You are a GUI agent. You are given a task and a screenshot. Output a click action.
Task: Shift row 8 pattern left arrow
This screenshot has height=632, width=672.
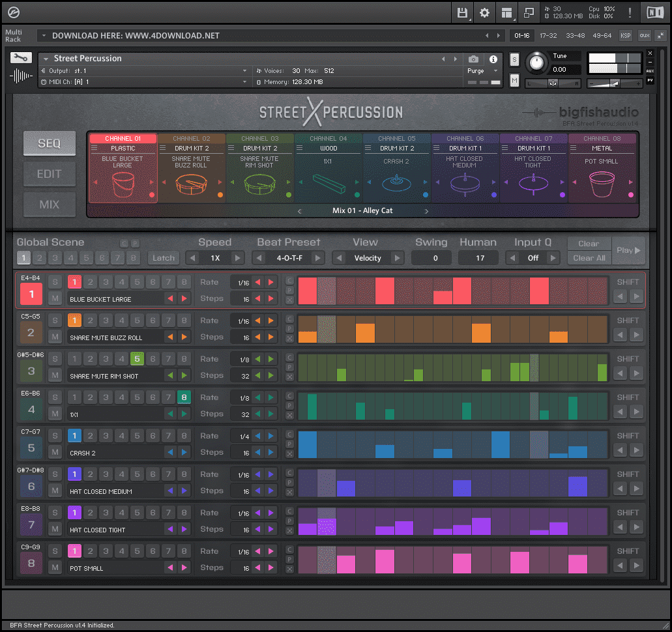click(620, 566)
